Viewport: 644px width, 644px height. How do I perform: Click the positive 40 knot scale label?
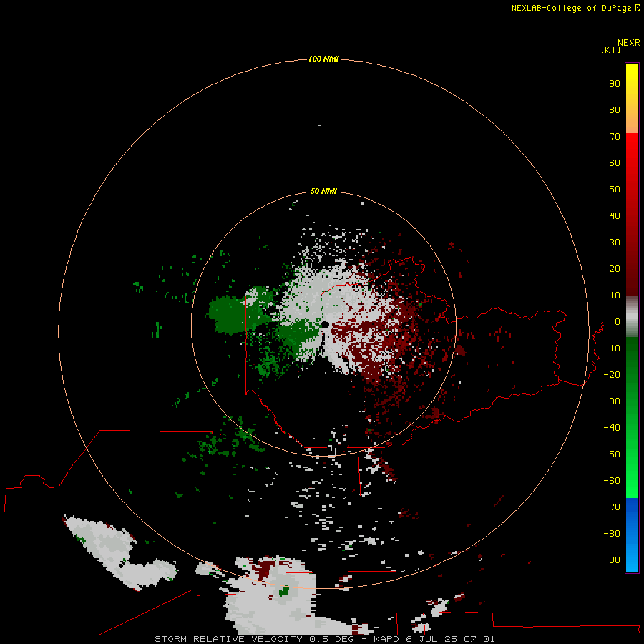coord(615,215)
